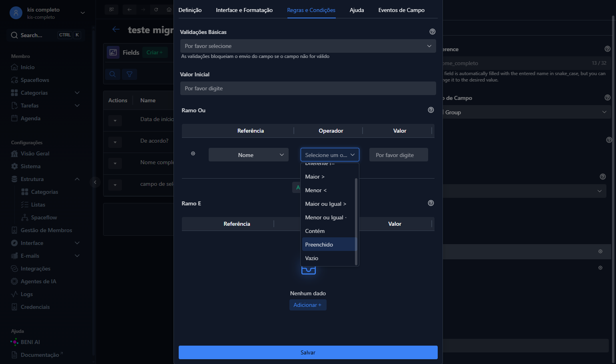This screenshot has width=616, height=364.
Task: Click the Início home icon in sidebar
Action: click(14, 67)
